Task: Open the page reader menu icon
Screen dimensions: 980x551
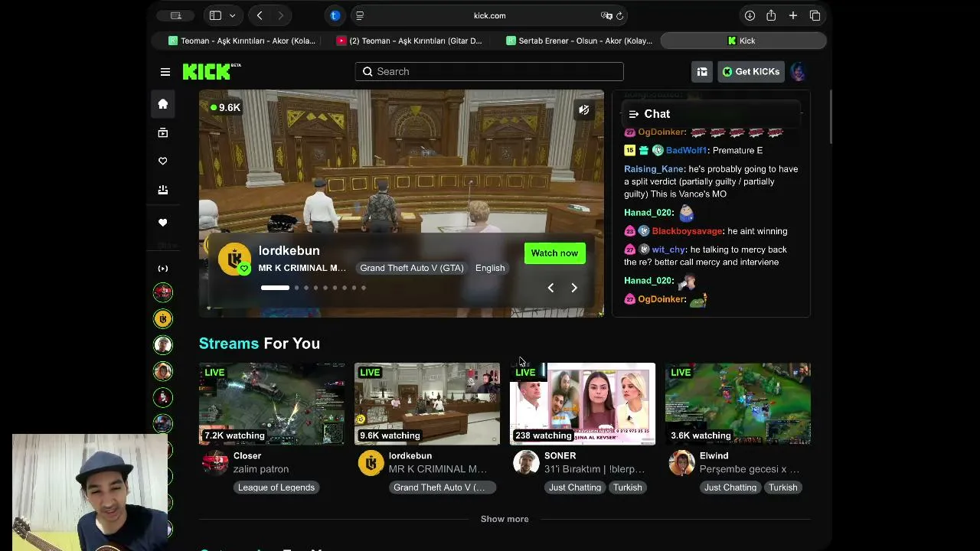Action: [360, 15]
